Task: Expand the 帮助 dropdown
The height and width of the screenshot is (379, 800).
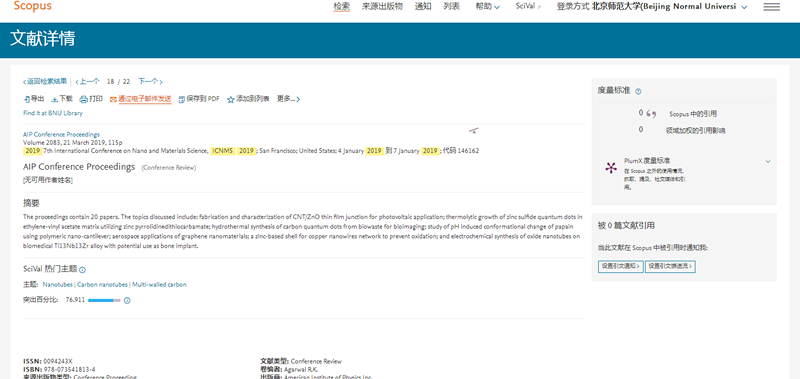Action: pyautogui.click(x=488, y=7)
